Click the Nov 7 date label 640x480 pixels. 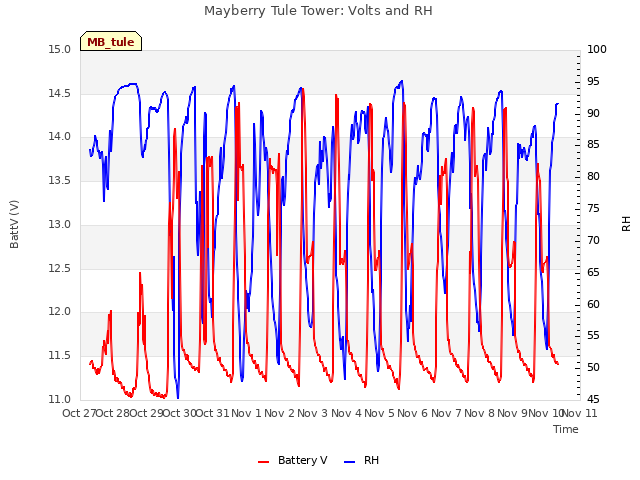click(446, 413)
